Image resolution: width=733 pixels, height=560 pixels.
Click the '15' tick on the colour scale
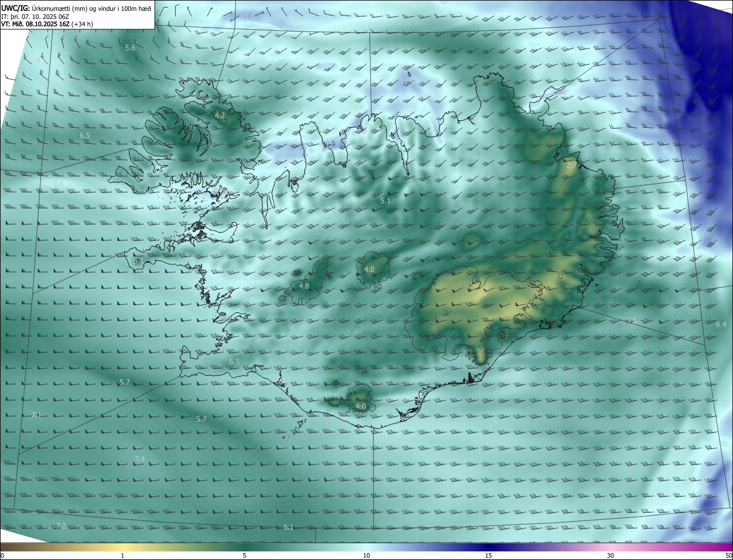[488, 556]
